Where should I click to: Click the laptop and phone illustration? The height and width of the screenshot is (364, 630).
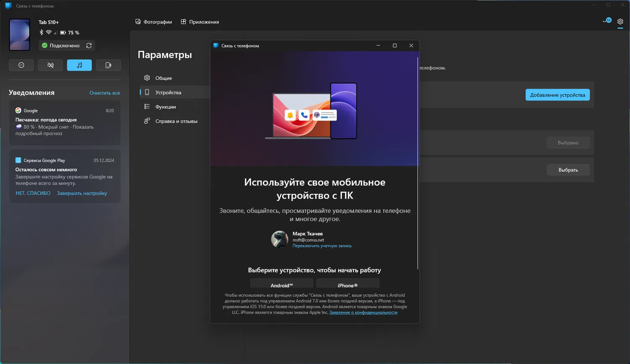tap(311, 111)
